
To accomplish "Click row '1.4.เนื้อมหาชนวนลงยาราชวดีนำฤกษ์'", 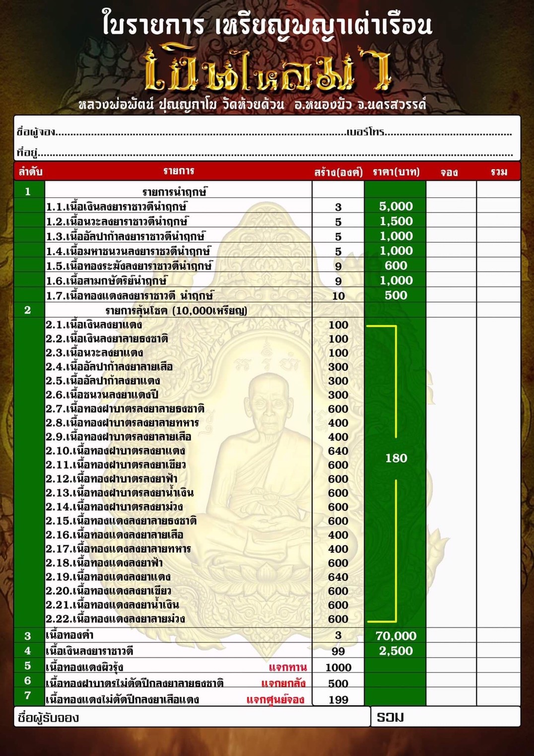I will 129,251.
